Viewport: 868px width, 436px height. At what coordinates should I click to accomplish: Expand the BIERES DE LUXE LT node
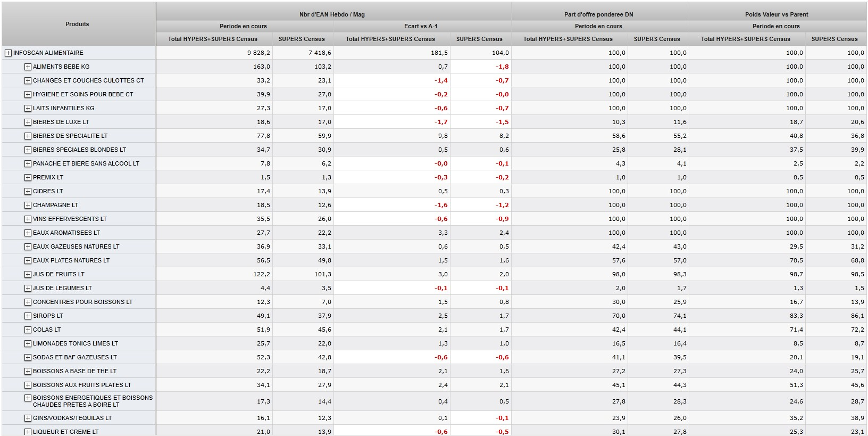click(28, 122)
